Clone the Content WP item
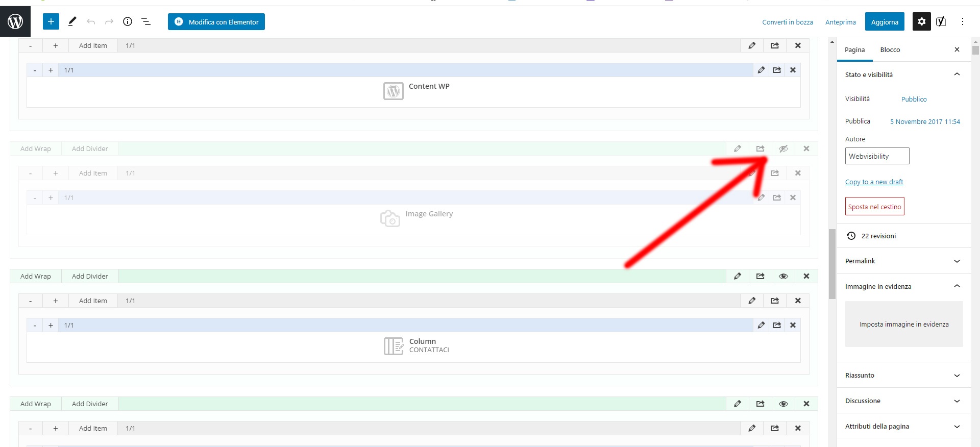Image resolution: width=980 pixels, height=447 pixels. tap(777, 70)
